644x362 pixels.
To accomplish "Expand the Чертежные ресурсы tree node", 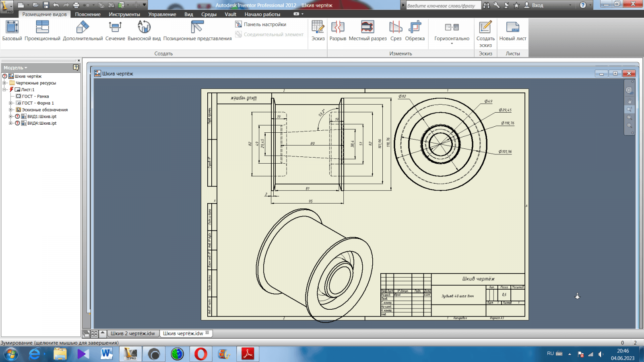I will click(x=5, y=83).
